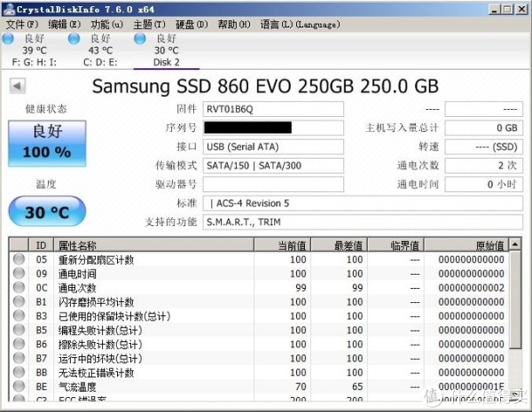Click the 属性名称 column header
The image size is (532, 412).
153,245
